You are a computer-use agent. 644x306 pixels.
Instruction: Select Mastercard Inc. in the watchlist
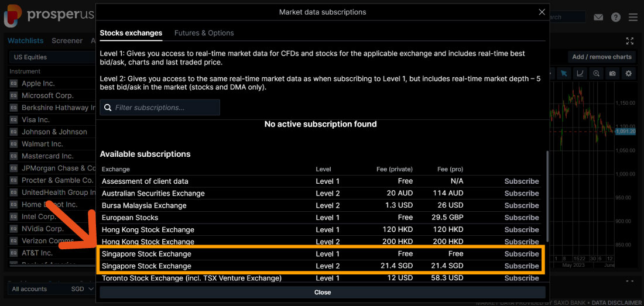tap(47, 156)
